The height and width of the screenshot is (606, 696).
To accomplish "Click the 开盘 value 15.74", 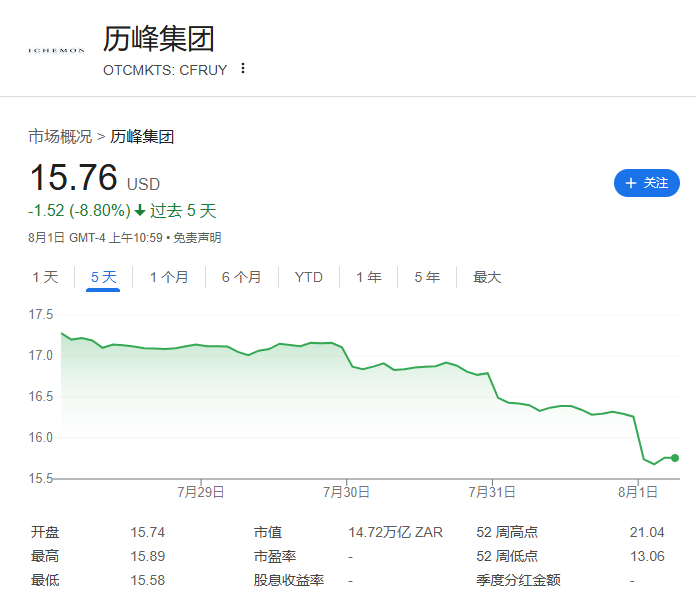I will pos(147,532).
